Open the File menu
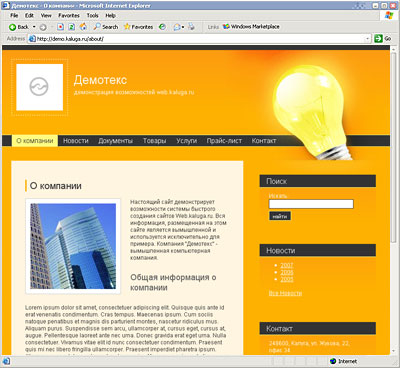Viewport: 400px width, 368px height. (x=14, y=15)
